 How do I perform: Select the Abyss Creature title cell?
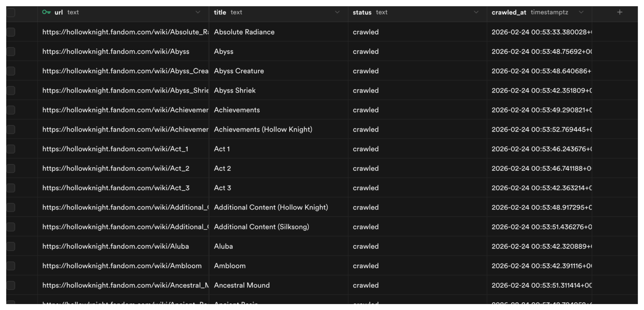(x=239, y=71)
